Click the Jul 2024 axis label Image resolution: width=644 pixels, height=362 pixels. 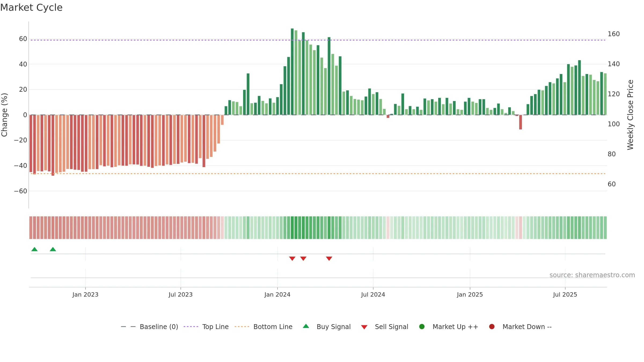tap(373, 294)
